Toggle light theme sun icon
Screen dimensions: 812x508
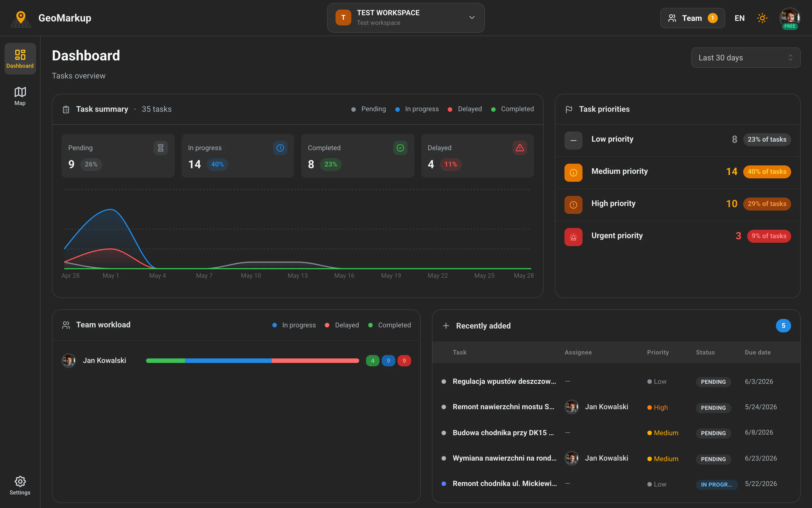pos(762,18)
